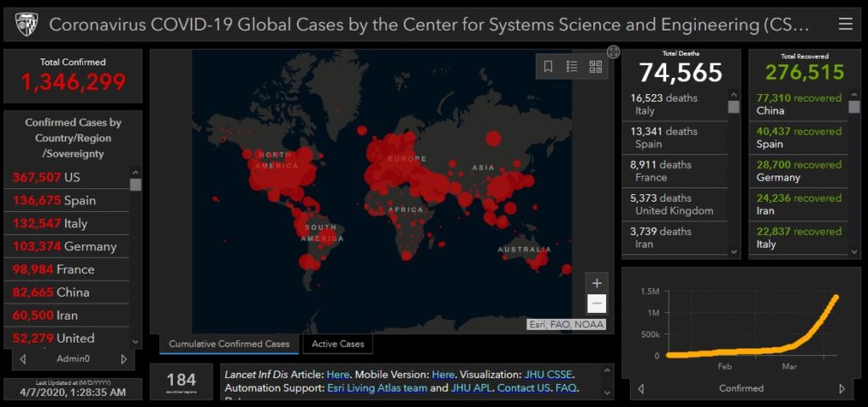Select Italy in the deaths list

pyautogui.click(x=675, y=104)
